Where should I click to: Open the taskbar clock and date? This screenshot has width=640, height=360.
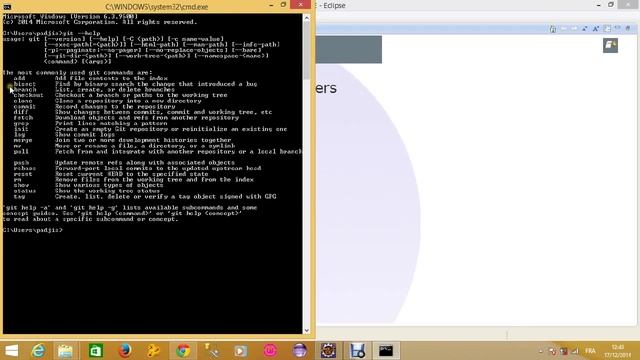[x=618, y=351]
